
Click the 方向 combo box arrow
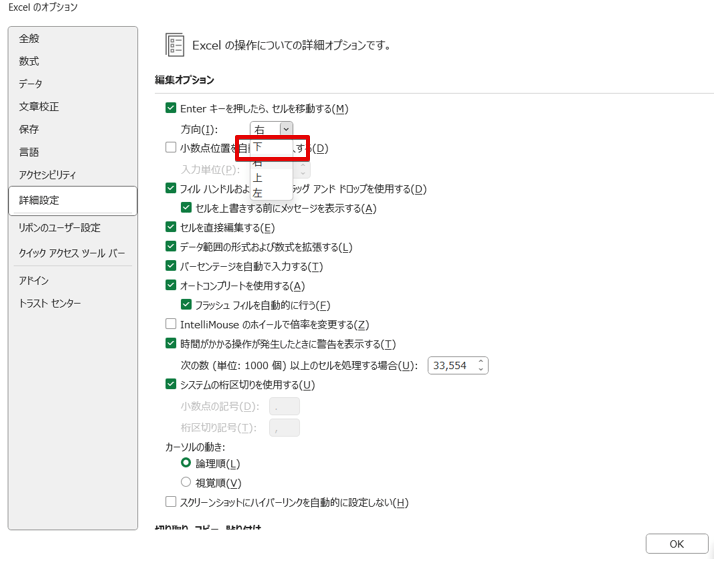pyautogui.click(x=286, y=129)
